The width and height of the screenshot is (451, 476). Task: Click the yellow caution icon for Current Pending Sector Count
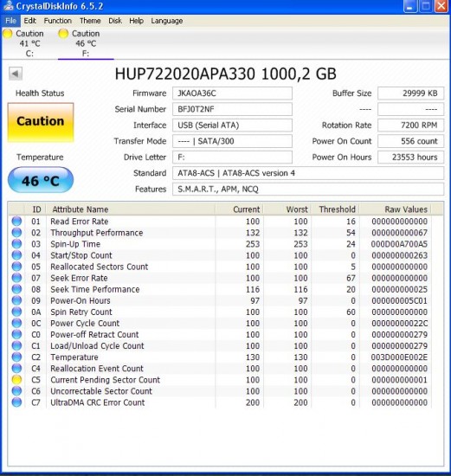coord(16,379)
